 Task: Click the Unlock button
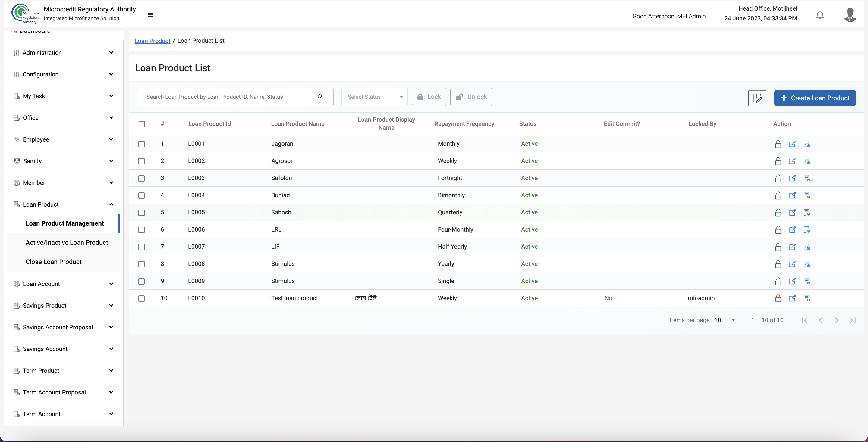(x=471, y=97)
